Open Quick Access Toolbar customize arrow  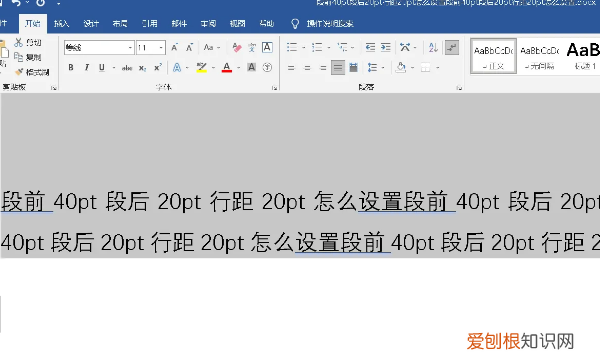point(59,3)
